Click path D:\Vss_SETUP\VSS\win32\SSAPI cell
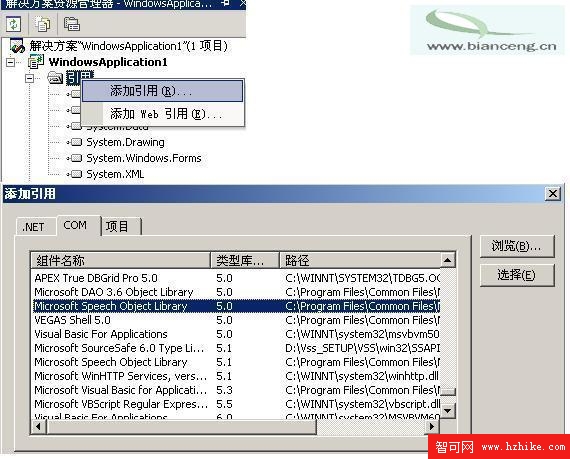 (362, 348)
